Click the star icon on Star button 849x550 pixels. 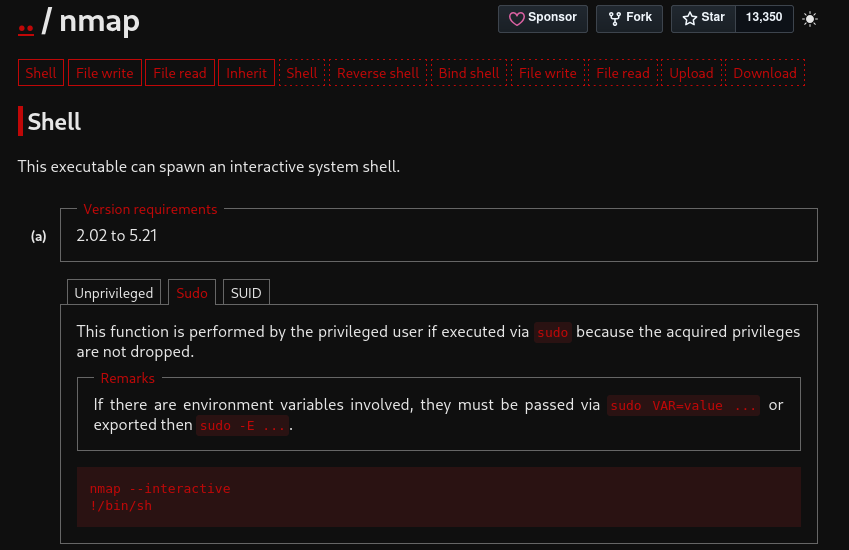(x=689, y=19)
